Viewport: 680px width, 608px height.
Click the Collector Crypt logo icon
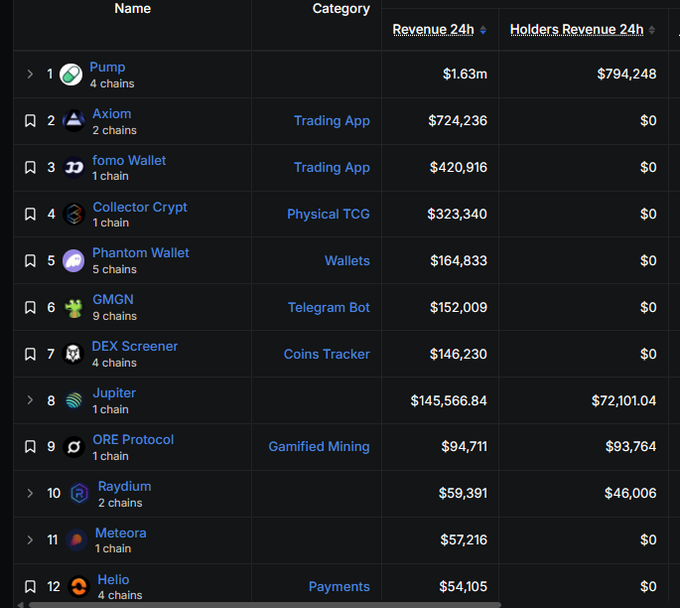pos(74,214)
